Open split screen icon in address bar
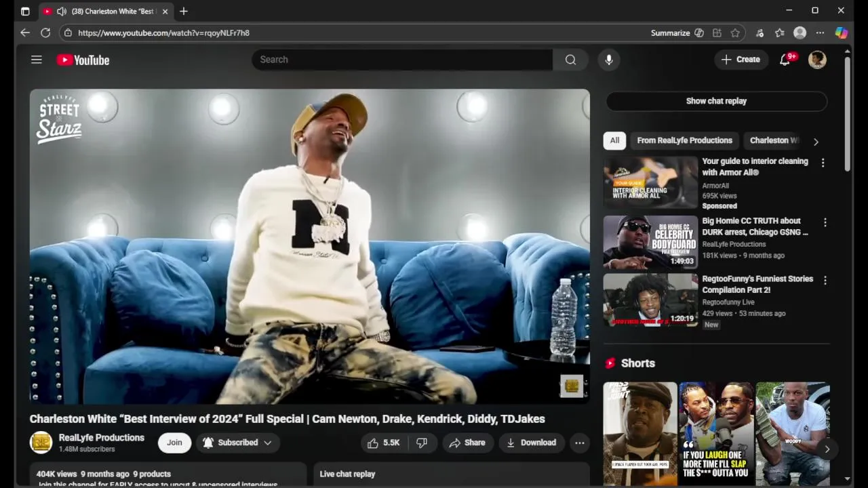 [x=717, y=33]
